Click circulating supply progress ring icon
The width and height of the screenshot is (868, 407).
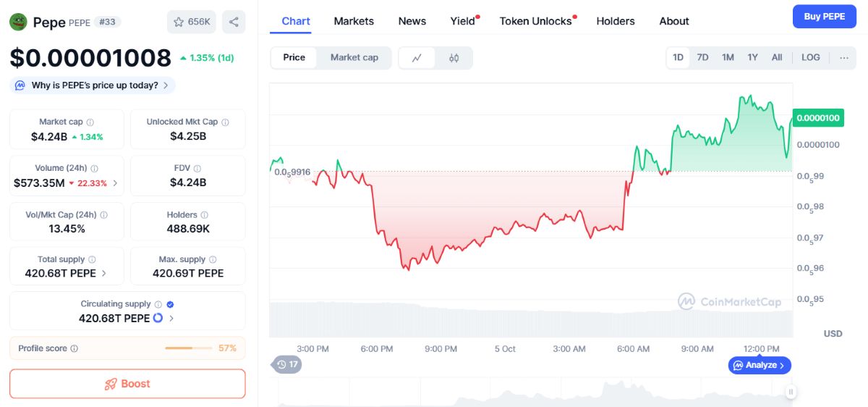(158, 318)
